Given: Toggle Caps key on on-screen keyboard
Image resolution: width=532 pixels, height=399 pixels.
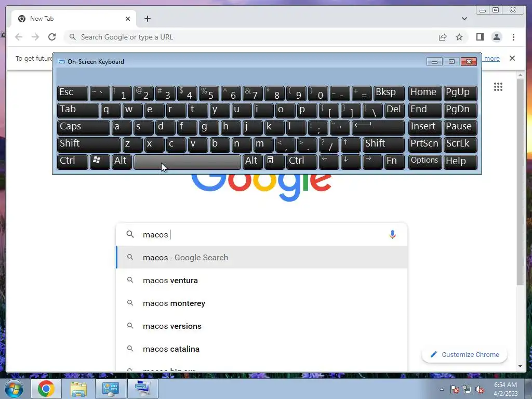Looking at the screenshot, I should click(84, 127).
